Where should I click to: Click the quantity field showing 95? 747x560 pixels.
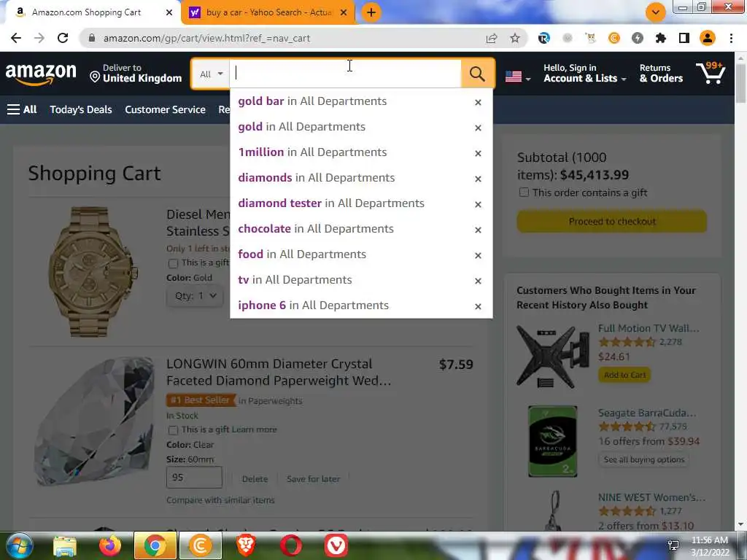point(194,477)
